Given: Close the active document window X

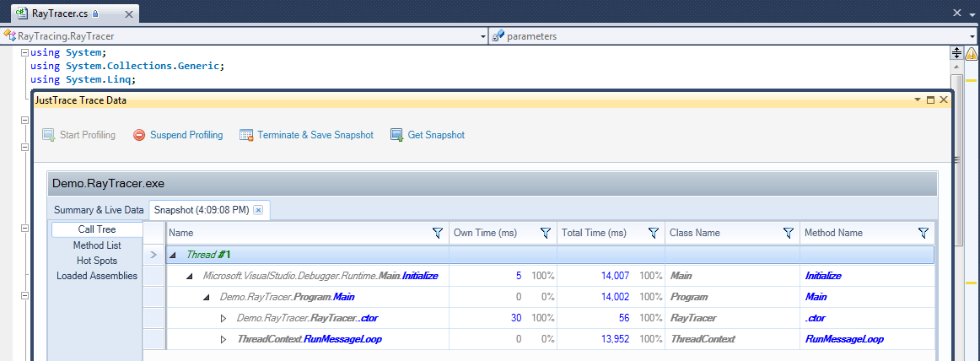Looking at the screenshot, I should coord(957,13).
